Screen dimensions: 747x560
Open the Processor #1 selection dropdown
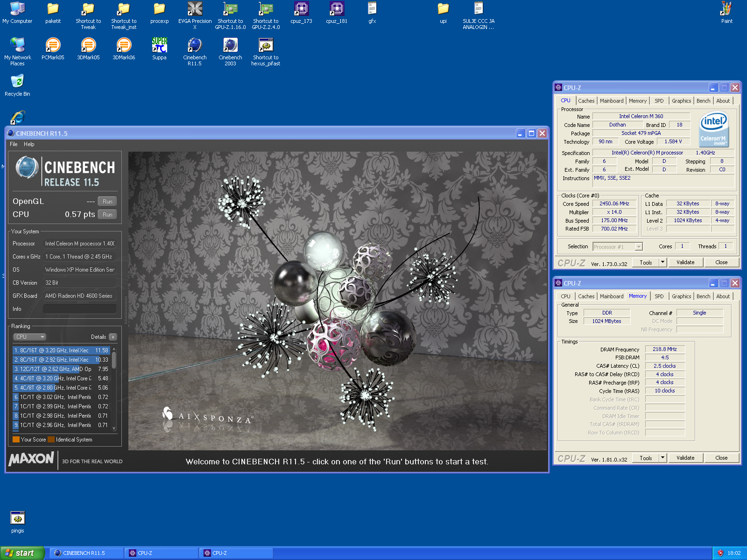[618, 247]
